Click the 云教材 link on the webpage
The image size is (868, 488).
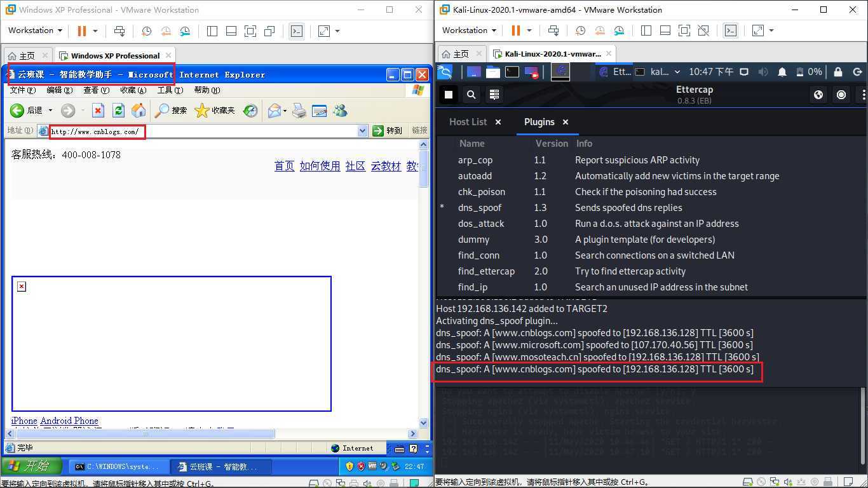386,166
